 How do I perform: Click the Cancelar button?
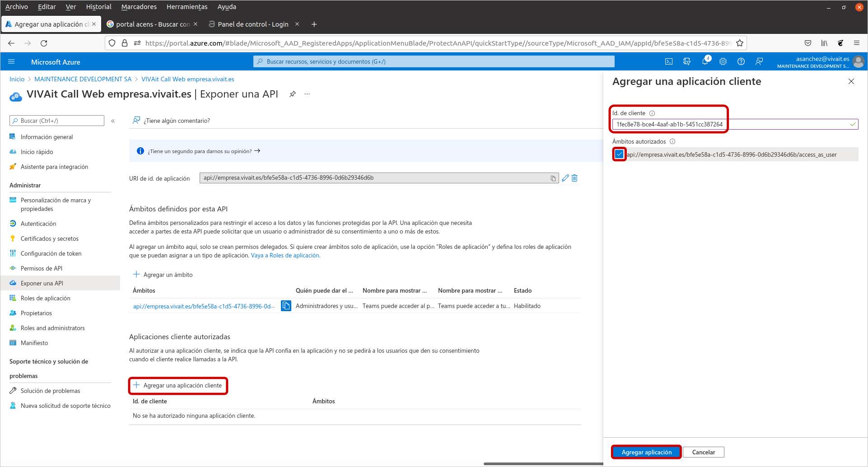704,452
